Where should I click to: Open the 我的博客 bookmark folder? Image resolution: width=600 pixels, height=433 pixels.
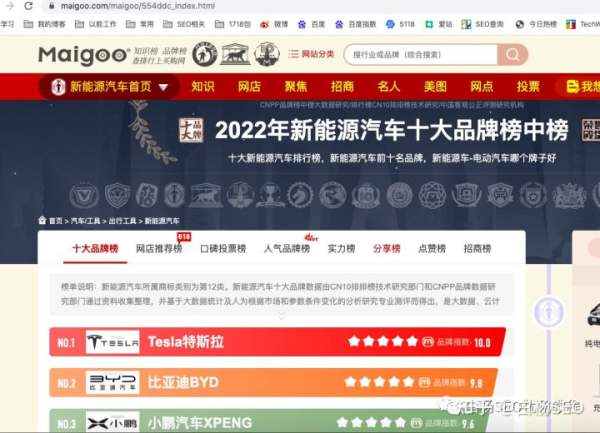click(x=44, y=24)
